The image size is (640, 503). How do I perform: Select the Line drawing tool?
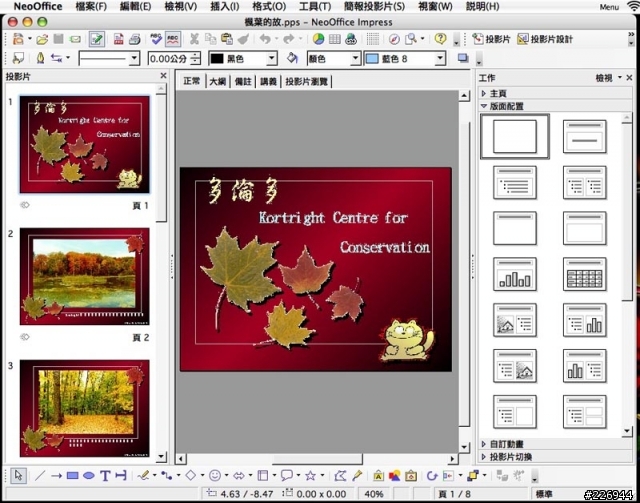click(40, 476)
